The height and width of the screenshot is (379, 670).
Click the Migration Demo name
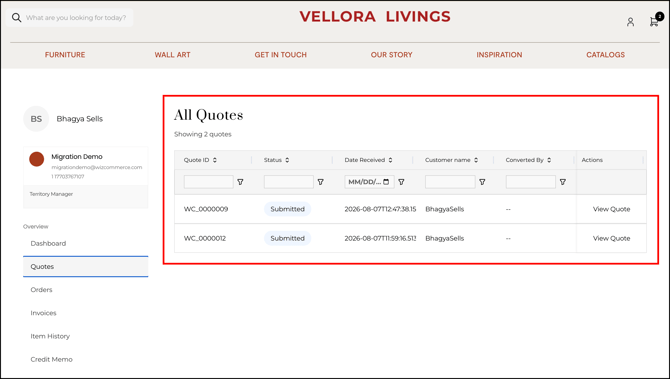pos(77,156)
